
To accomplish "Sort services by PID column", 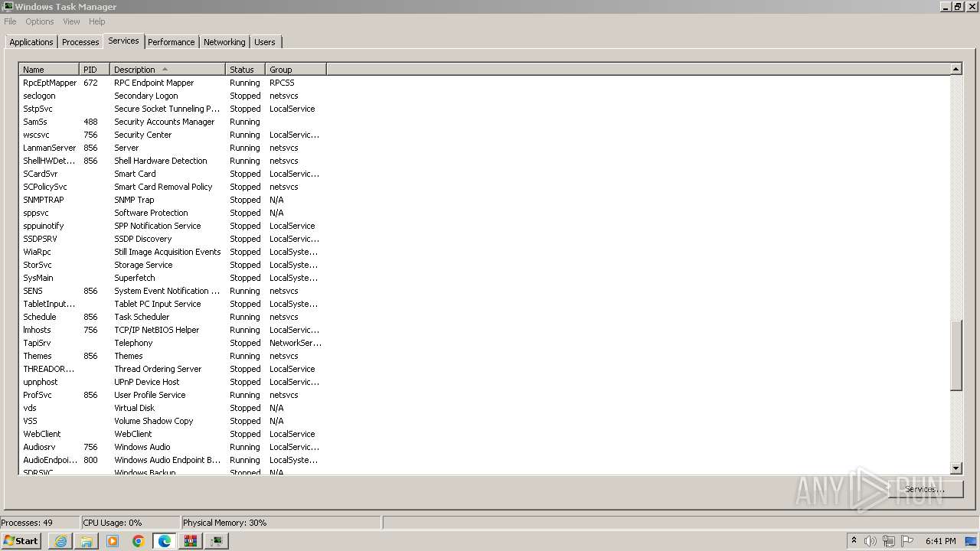I will [x=95, y=70].
